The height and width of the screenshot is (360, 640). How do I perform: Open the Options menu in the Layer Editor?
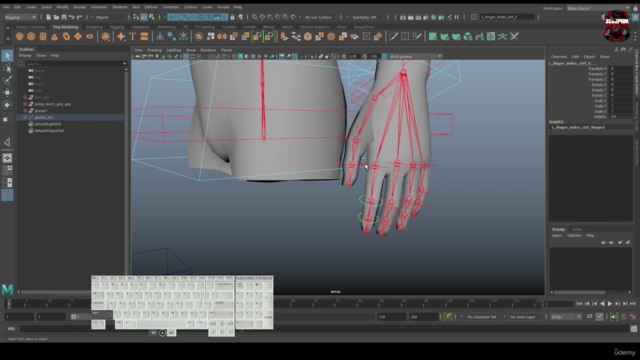[x=574, y=236]
